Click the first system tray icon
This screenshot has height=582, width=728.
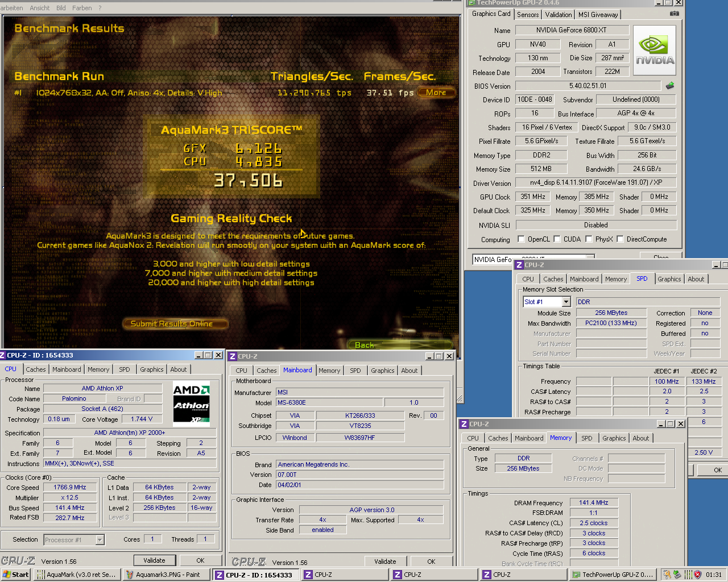click(668, 575)
